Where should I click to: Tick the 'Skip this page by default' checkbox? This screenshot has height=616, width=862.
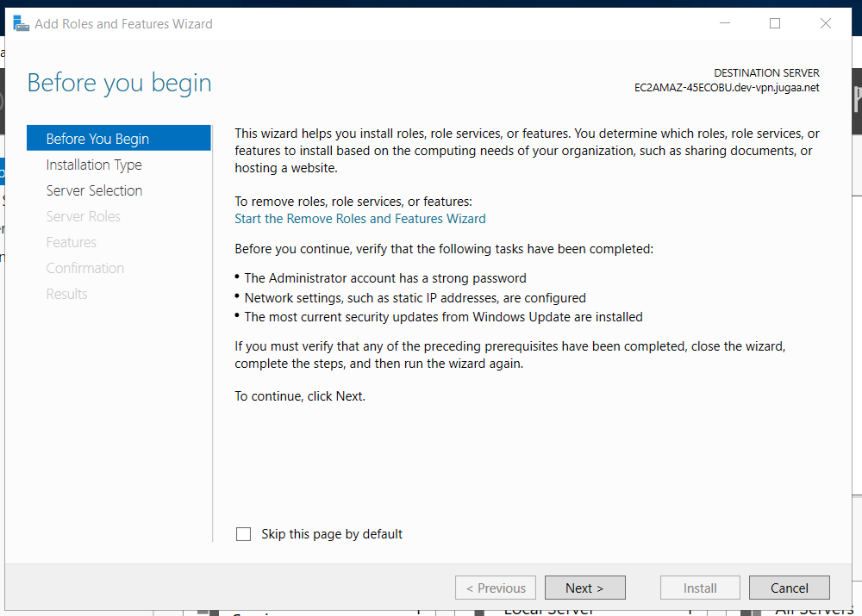click(x=244, y=534)
